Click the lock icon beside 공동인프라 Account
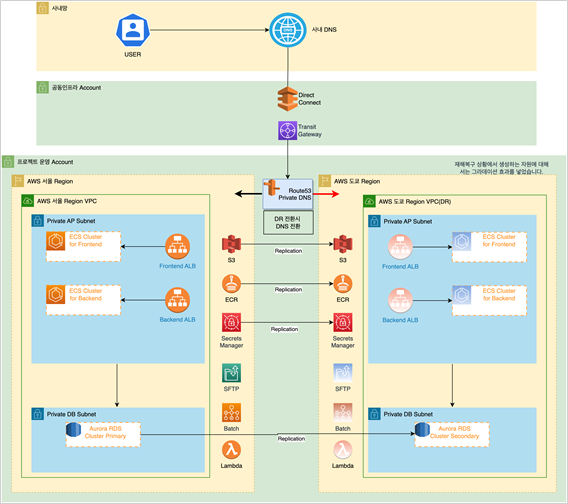The height and width of the screenshot is (504, 568). pyautogui.click(x=42, y=87)
